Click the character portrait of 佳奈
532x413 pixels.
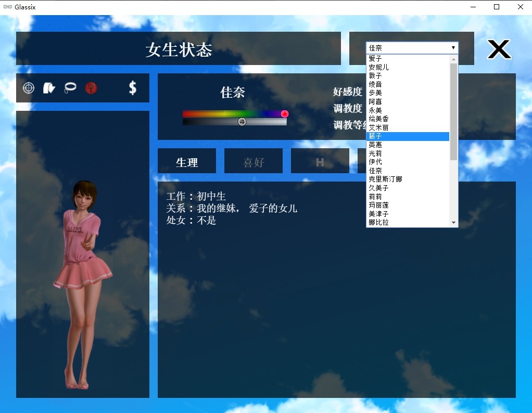click(x=82, y=285)
